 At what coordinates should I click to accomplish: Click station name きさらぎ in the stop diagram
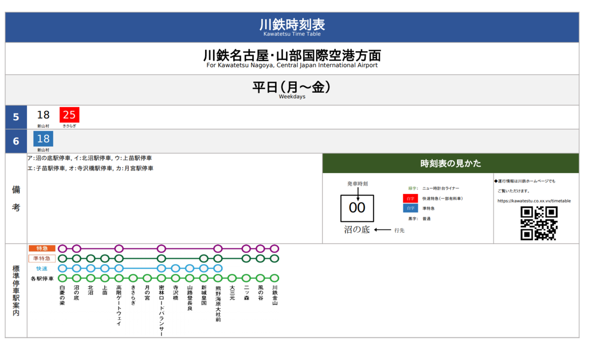[133, 295]
